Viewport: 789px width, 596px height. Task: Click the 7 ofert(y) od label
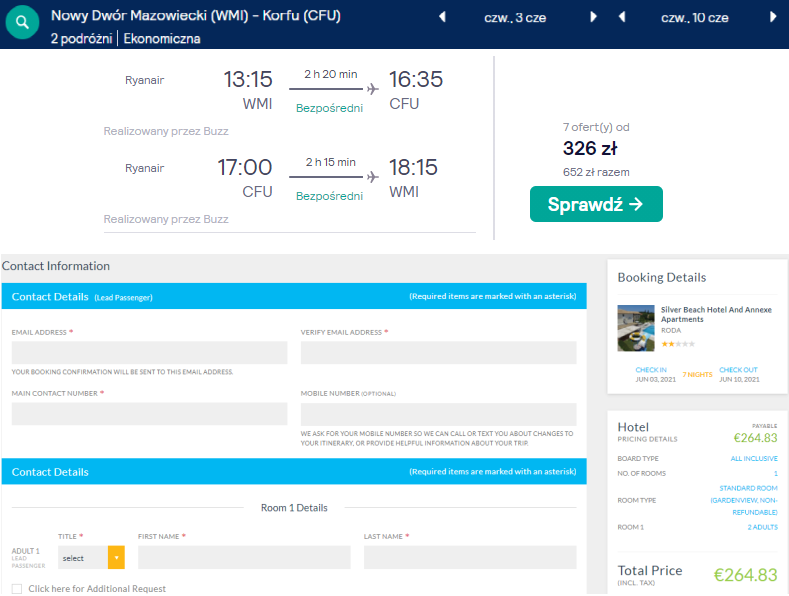(596, 127)
